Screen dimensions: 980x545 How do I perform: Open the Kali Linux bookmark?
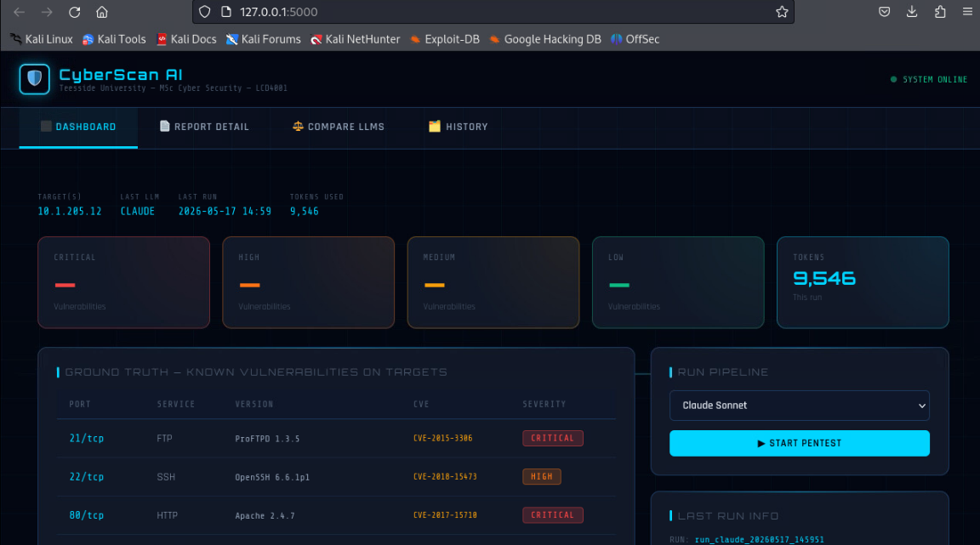point(41,39)
